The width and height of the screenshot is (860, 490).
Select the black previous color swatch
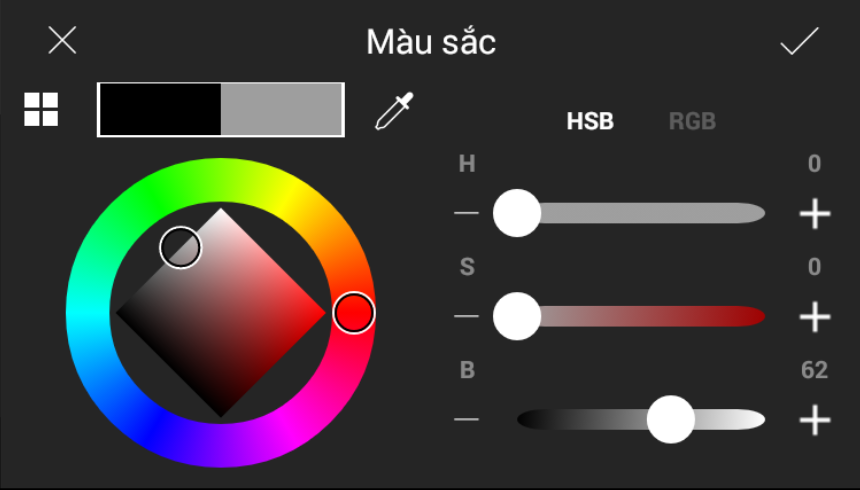(159, 109)
